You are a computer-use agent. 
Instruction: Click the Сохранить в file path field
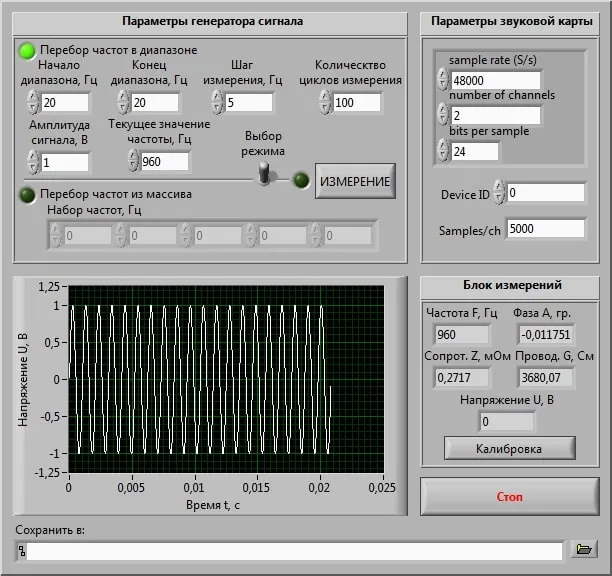(x=294, y=550)
